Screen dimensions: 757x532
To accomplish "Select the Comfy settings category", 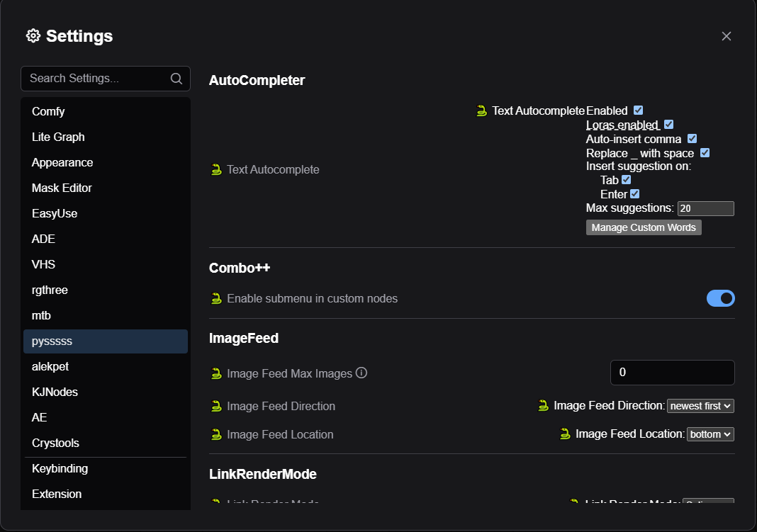I will pos(48,111).
